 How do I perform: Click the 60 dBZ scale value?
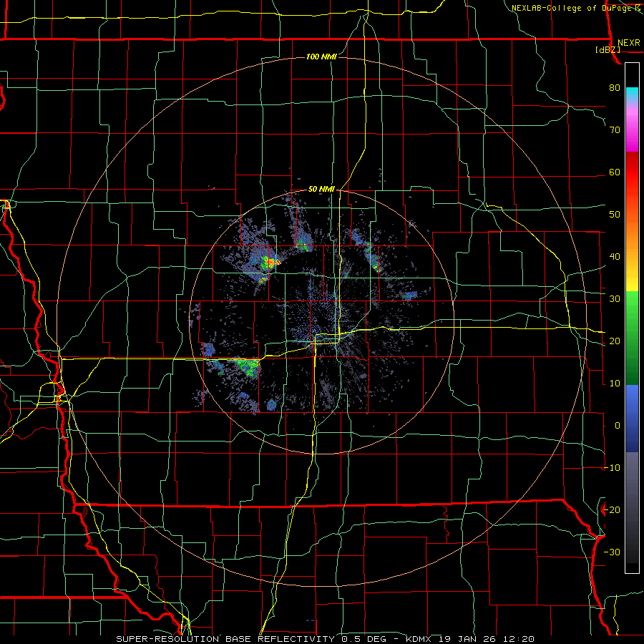[x=615, y=172]
